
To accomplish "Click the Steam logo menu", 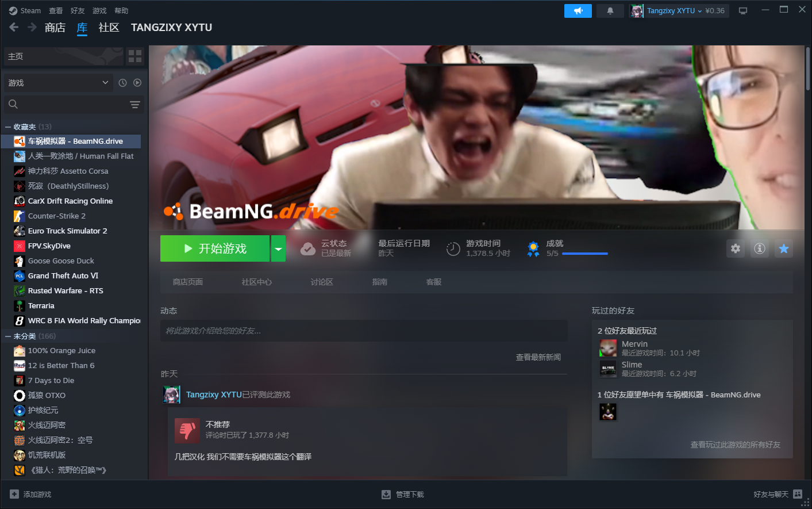I will point(25,10).
